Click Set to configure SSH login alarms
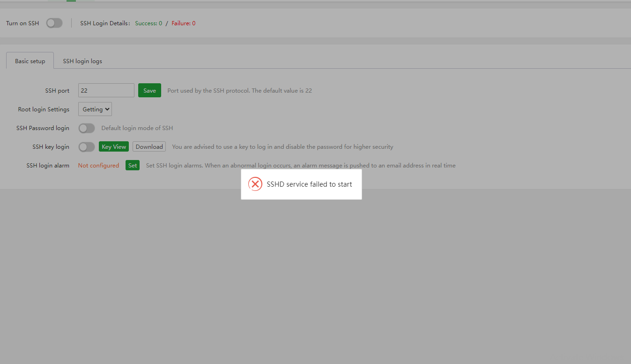 (132, 165)
